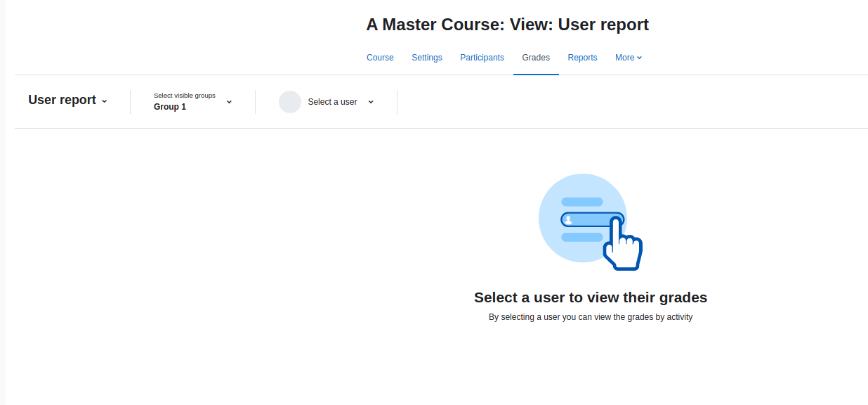Open the User report dropdown

(68, 101)
